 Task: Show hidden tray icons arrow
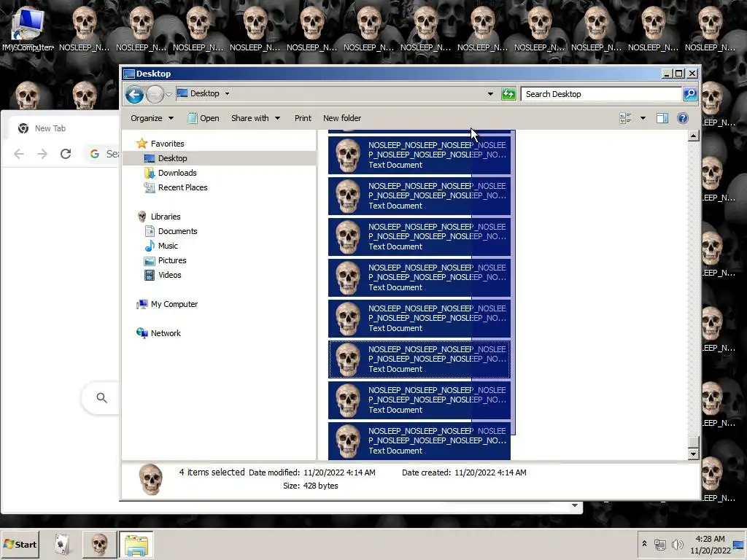[x=644, y=544]
